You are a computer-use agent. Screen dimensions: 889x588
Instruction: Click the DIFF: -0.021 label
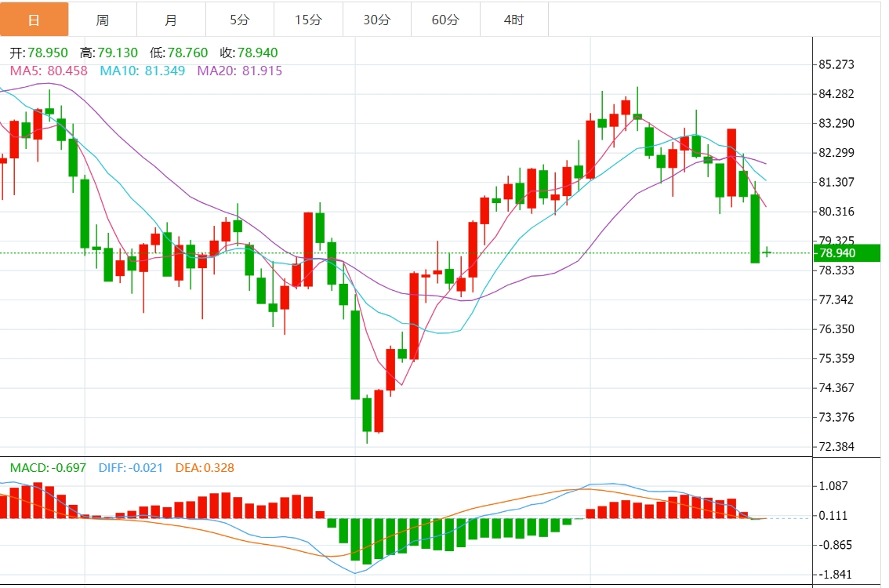point(130,468)
